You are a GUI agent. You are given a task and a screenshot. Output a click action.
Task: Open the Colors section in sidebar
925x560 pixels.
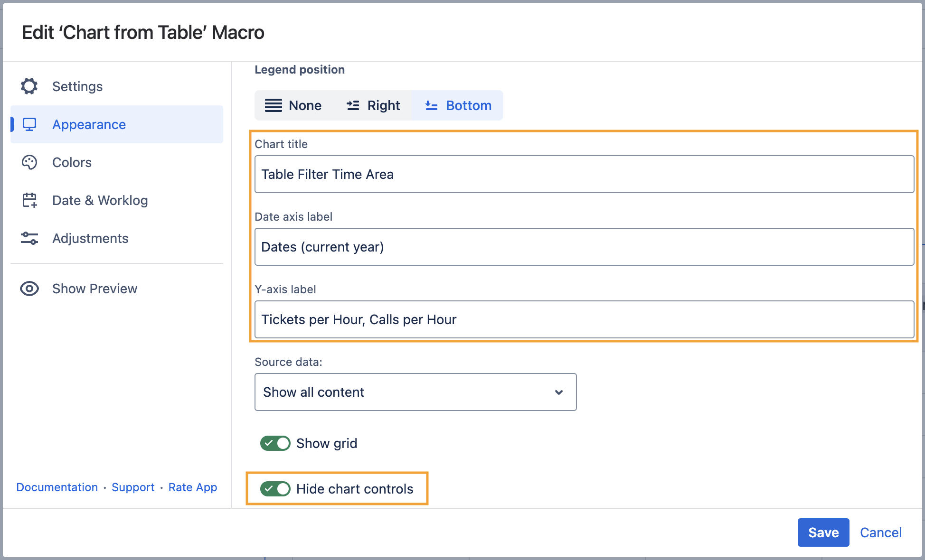coord(72,162)
